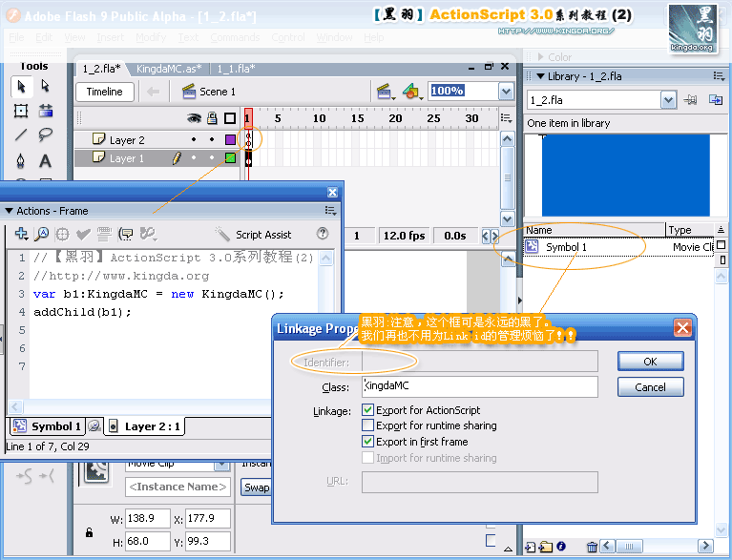Select the Selection arrow tool
The height and width of the screenshot is (560, 732).
(21, 87)
